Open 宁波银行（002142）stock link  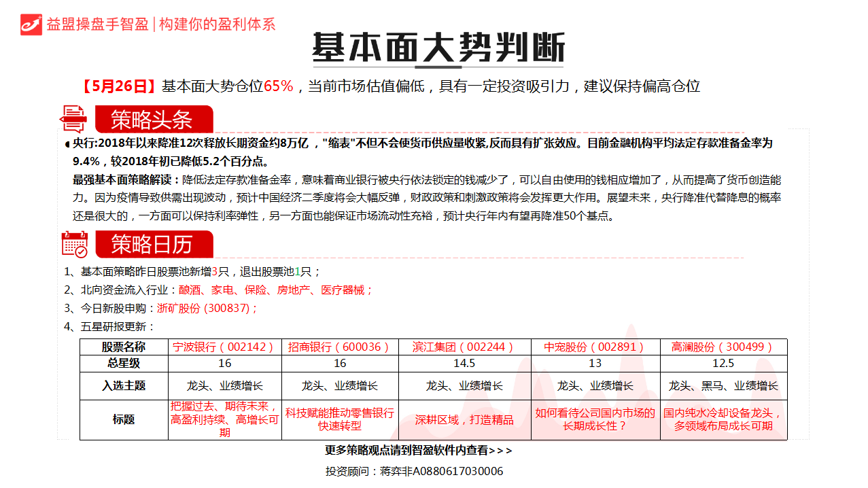(225, 347)
